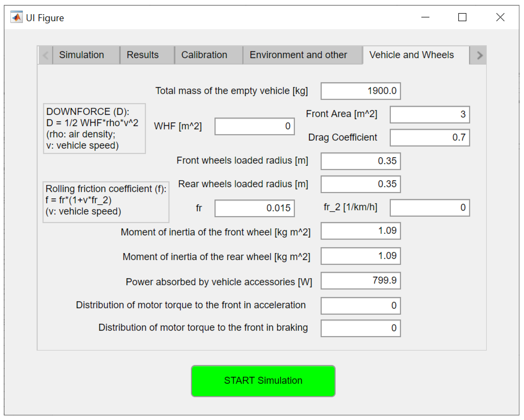The image size is (524, 420).
Task: Maximize the UI Figure window
Action: click(x=462, y=17)
